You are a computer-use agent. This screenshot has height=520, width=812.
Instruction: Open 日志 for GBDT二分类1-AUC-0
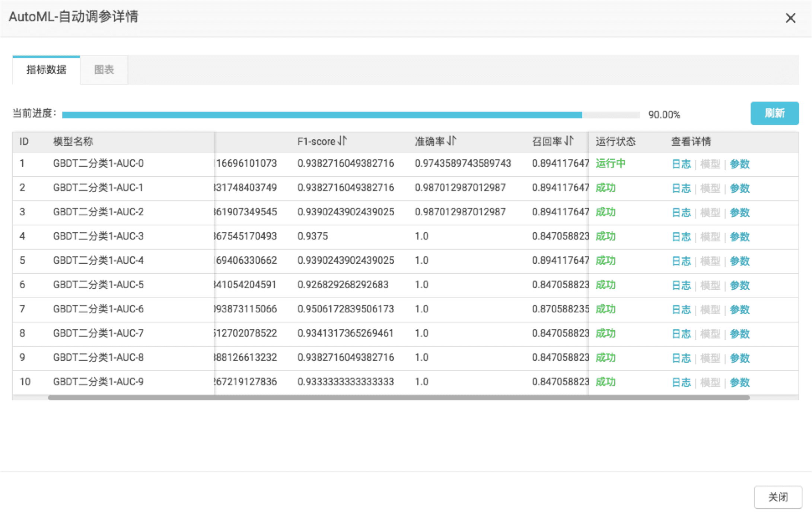click(x=681, y=164)
